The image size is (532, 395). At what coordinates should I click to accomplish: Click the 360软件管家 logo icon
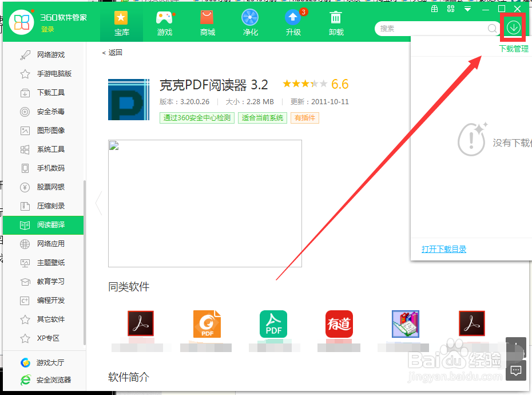point(21,22)
